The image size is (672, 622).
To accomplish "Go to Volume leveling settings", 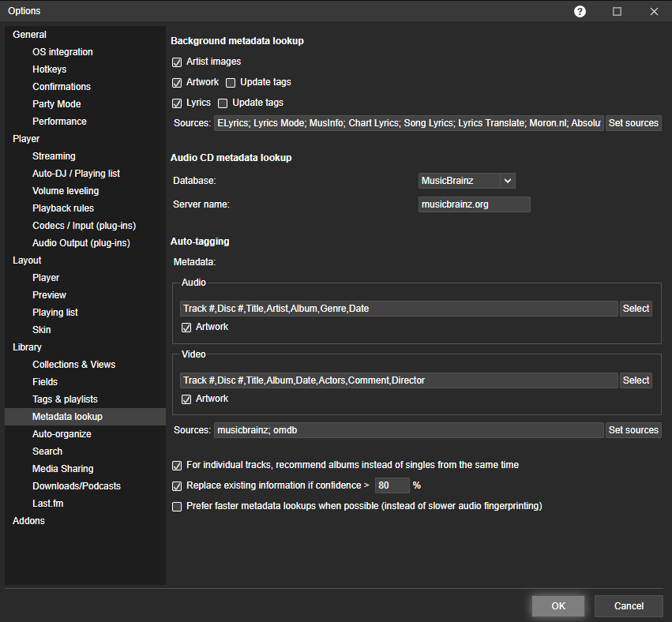I will pyautogui.click(x=66, y=191).
